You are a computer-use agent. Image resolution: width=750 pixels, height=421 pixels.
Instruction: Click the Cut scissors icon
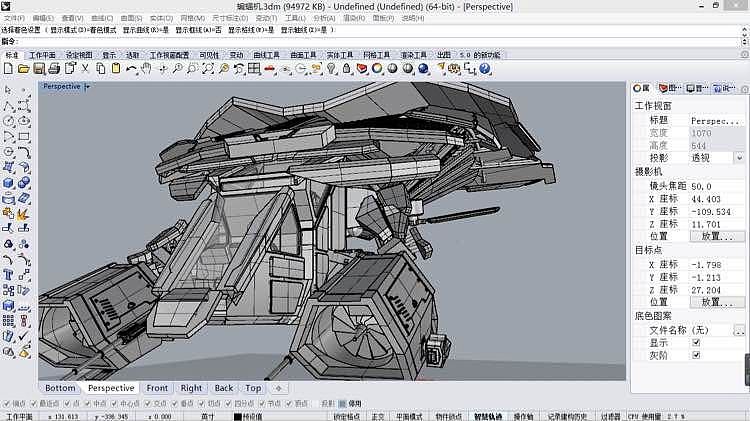click(x=85, y=68)
